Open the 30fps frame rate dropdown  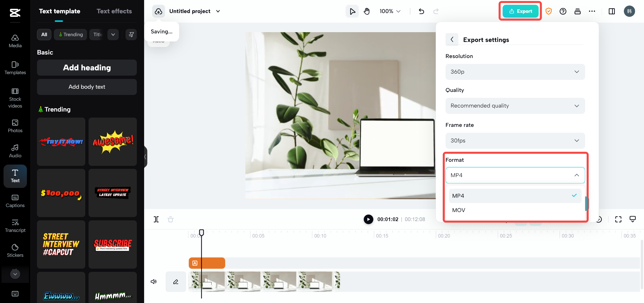tap(515, 140)
